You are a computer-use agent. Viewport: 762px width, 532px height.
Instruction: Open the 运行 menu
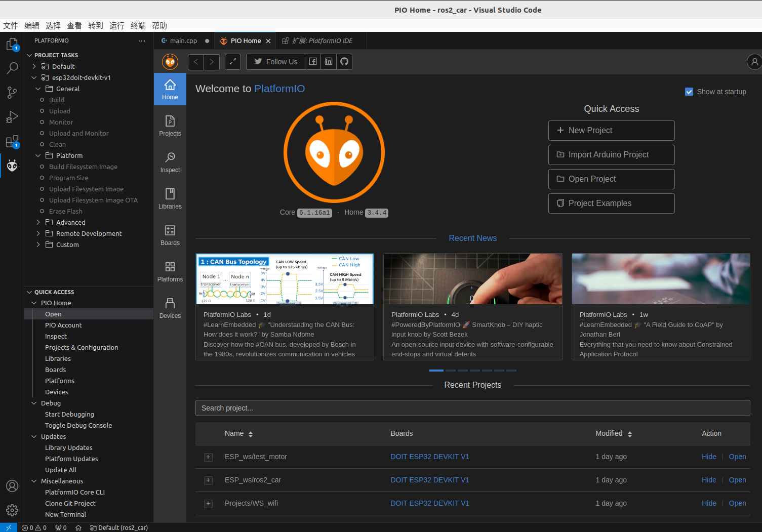point(117,25)
